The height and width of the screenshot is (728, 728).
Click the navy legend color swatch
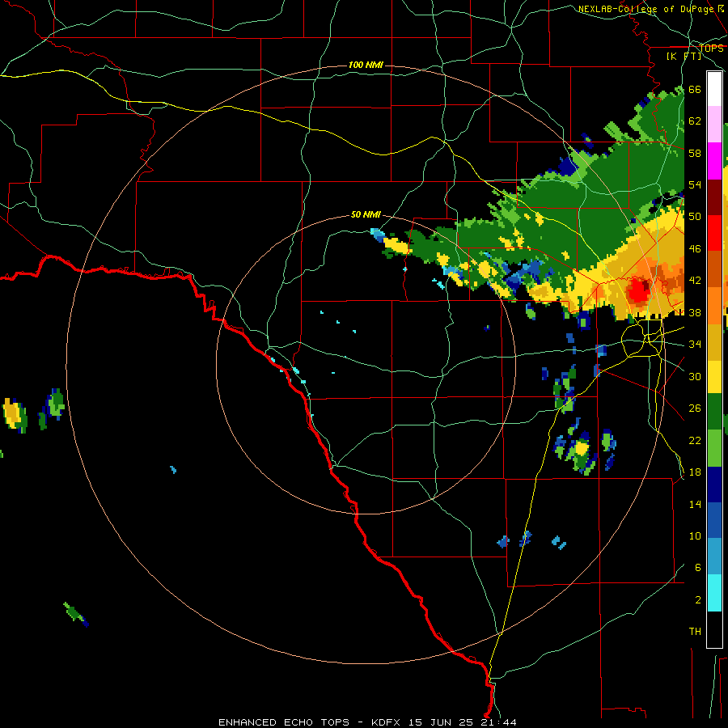(x=714, y=485)
